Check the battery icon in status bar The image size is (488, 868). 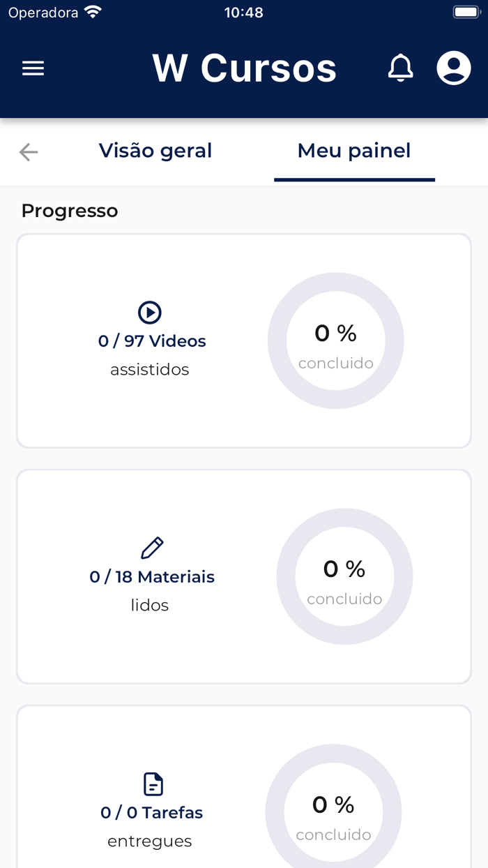tap(466, 11)
